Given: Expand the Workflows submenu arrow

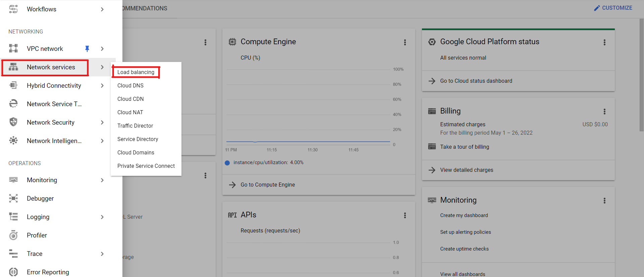Looking at the screenshot, I should tap(102, 9).
